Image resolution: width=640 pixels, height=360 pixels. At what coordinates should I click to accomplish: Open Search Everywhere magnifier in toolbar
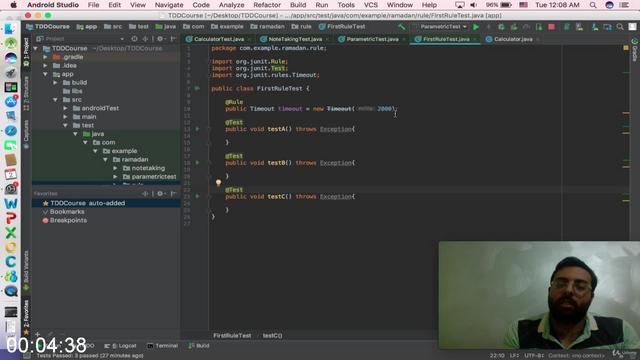[620, 27]
